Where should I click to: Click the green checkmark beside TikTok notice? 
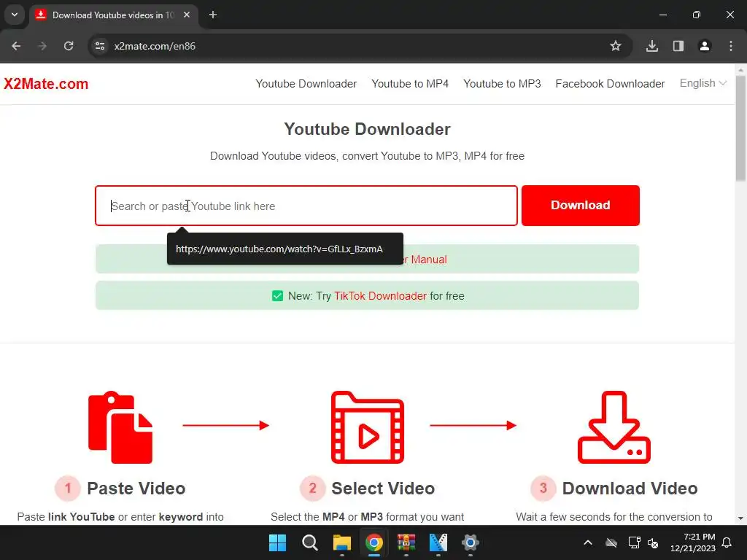point(277,296)
